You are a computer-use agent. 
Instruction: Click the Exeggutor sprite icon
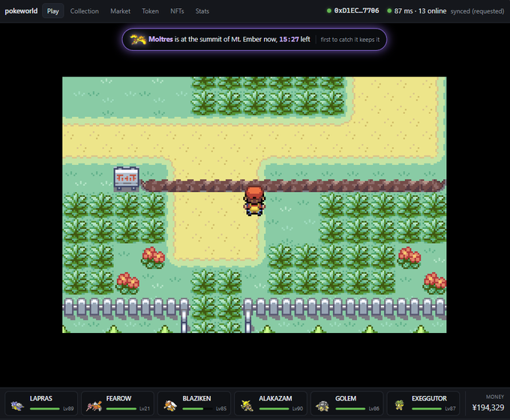400,405
